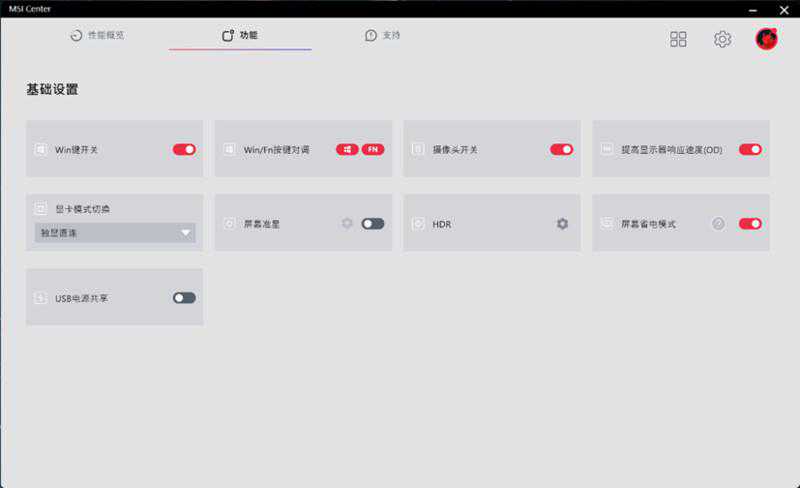Image resolution: width=800 pixels, height=488 pixels.
Task: Switch to the 性能概览 tab
Action: click(97, 36)
